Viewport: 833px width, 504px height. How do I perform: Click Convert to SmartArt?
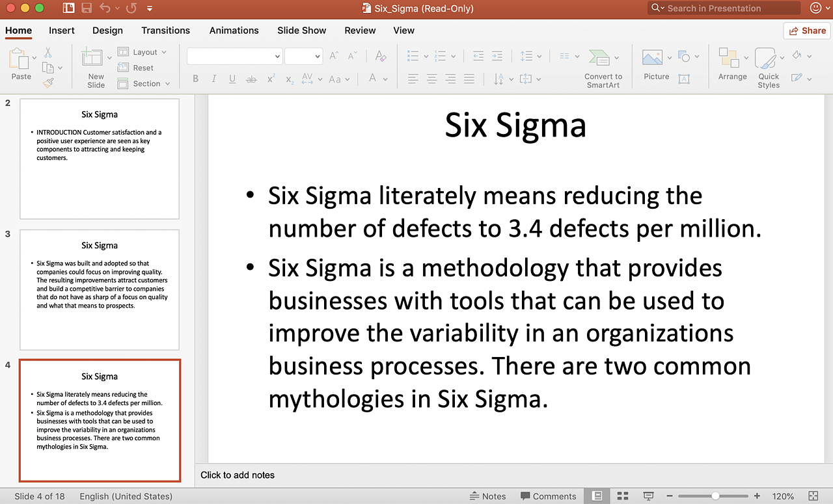pos(603,67)
